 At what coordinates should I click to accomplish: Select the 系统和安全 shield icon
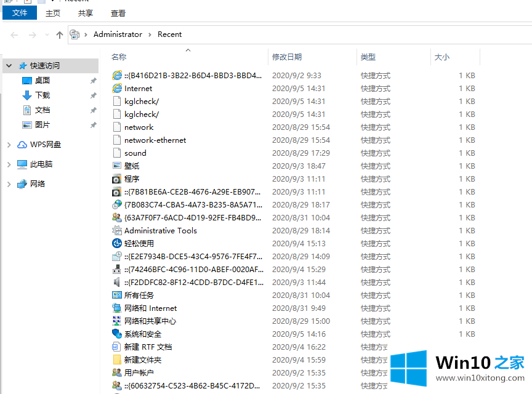(117, 334)
